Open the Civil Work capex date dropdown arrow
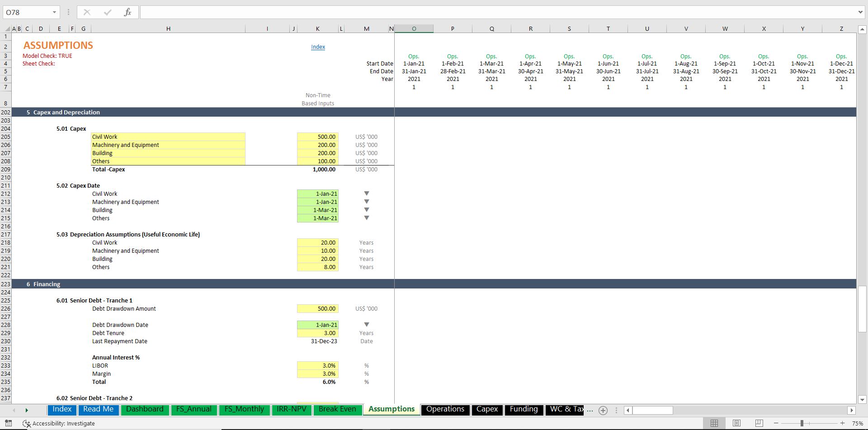Screen dimensions: 868x430 (x=367, y=194)
